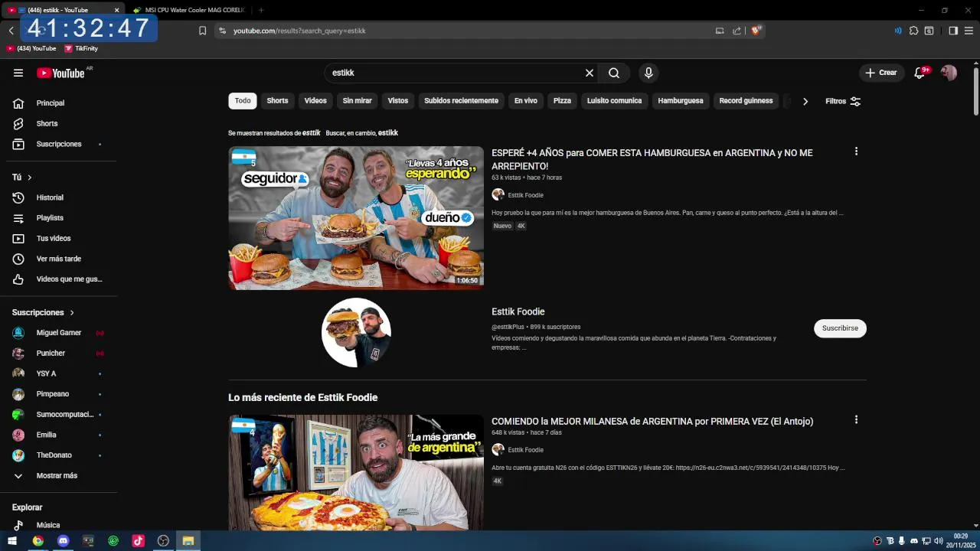This screenshot has width=980, height=551.
Task: Select the Pizza chip
Action: (x=562, y=101)
